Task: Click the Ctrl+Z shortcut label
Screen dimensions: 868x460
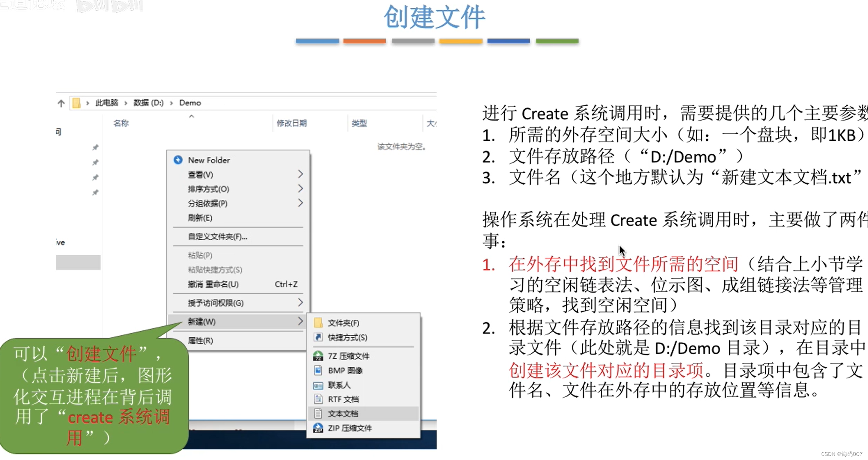Action: click(286, 284)
